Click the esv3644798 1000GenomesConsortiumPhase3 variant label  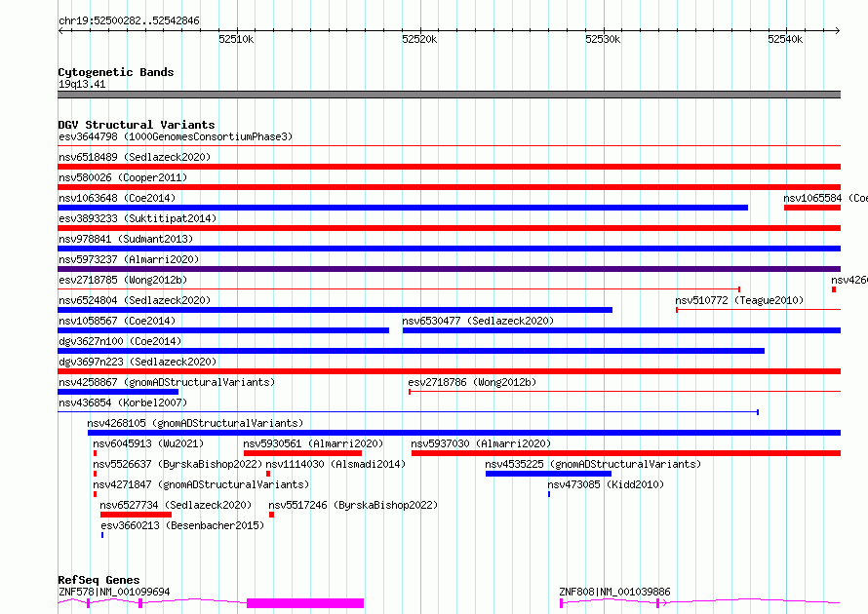point(176,136)
